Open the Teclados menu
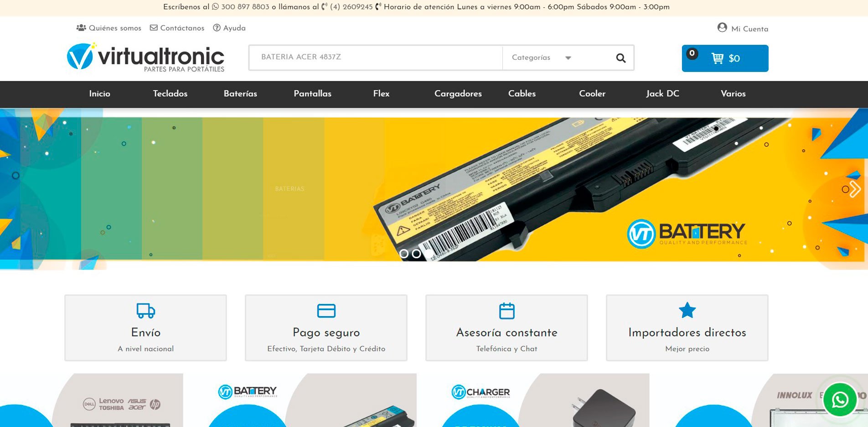 coord(170,94)
